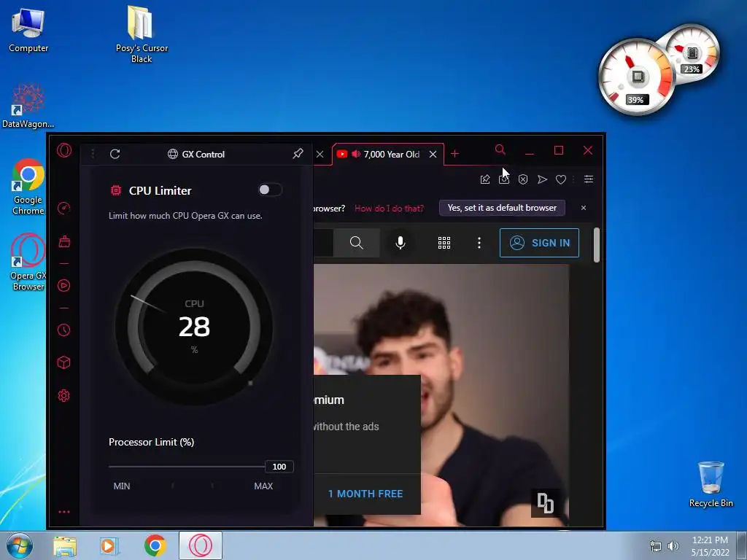The image size is (747, 560).
Task: Open Extensions cube sidebar icon
Action: coord(64,363)
